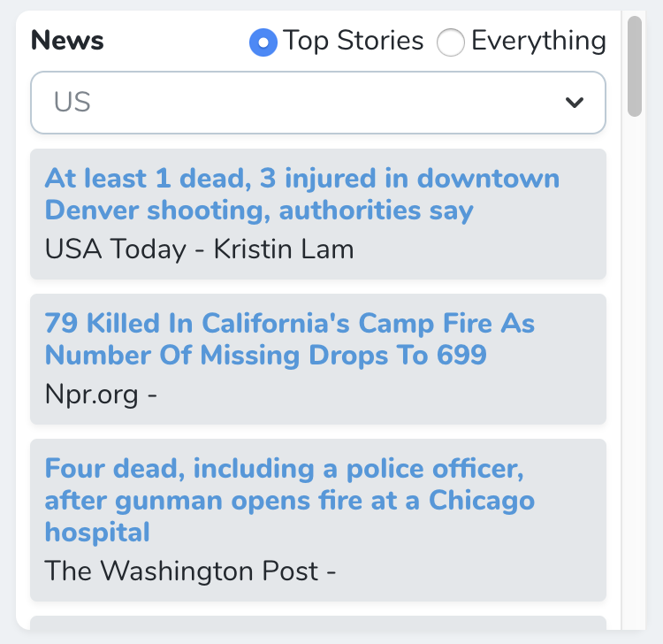Image resolution: width=663 pixels, height=644 pixels.
Task: Open the US country dropdown
Action: [x=318, y=103]
